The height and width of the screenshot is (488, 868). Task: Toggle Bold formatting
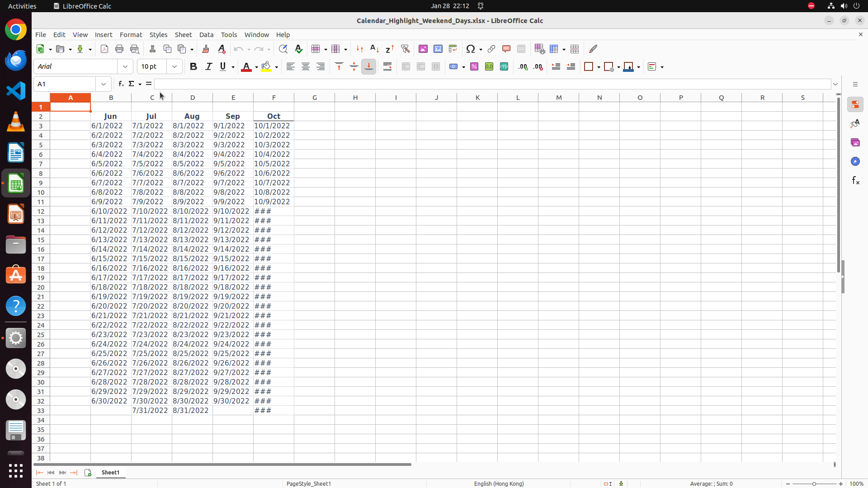[x=193, y=67]
